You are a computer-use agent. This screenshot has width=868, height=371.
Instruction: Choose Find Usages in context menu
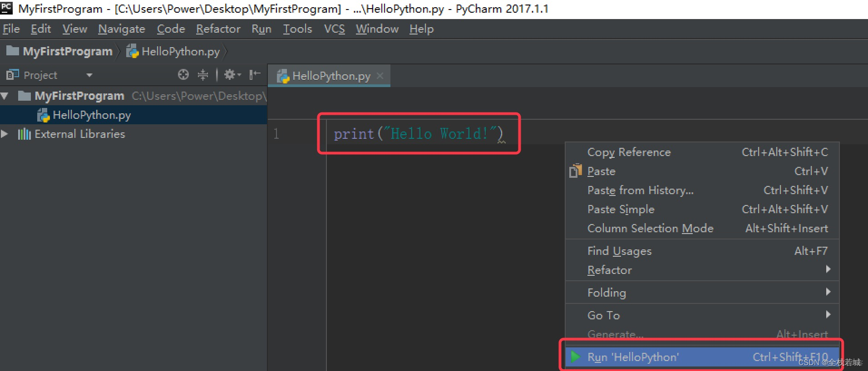(x=702, y=251)
